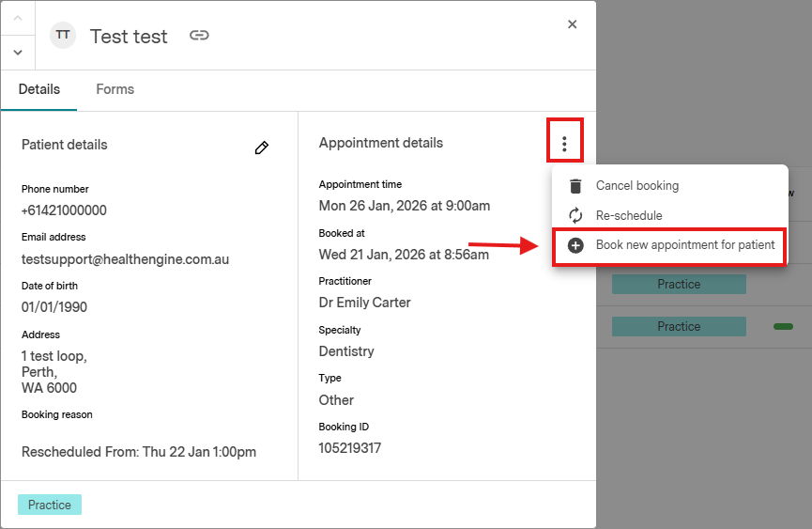Click the Re-schedule circular arrows icon
The width and height of the screenshot is (812, 529).
click(575, 215)
